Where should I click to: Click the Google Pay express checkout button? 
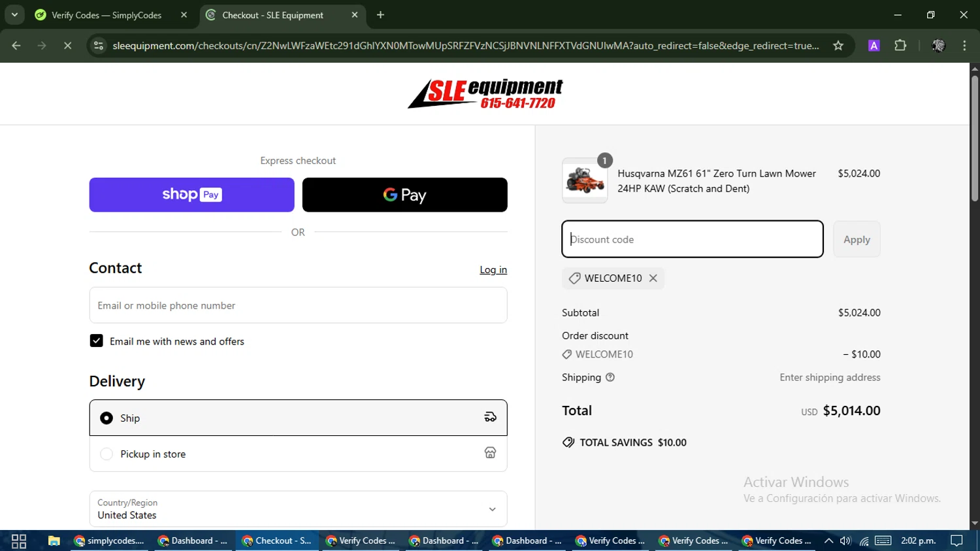click(x=404, y=195)
